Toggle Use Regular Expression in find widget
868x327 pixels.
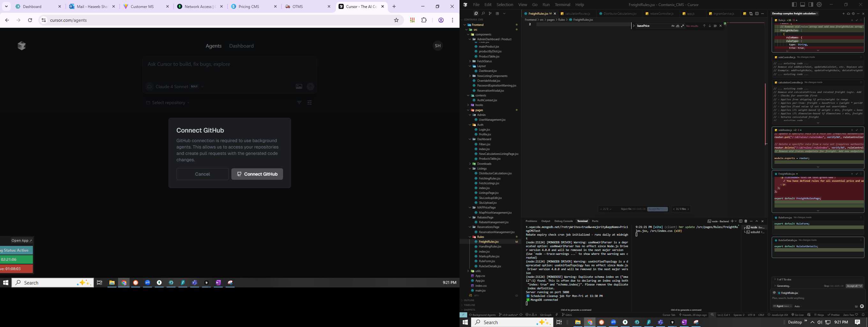[x=683, y=26]
